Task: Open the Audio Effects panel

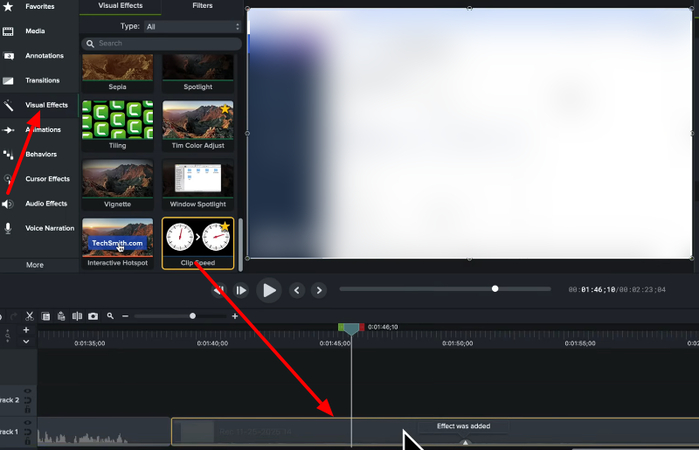Action: tap(39, 204)
